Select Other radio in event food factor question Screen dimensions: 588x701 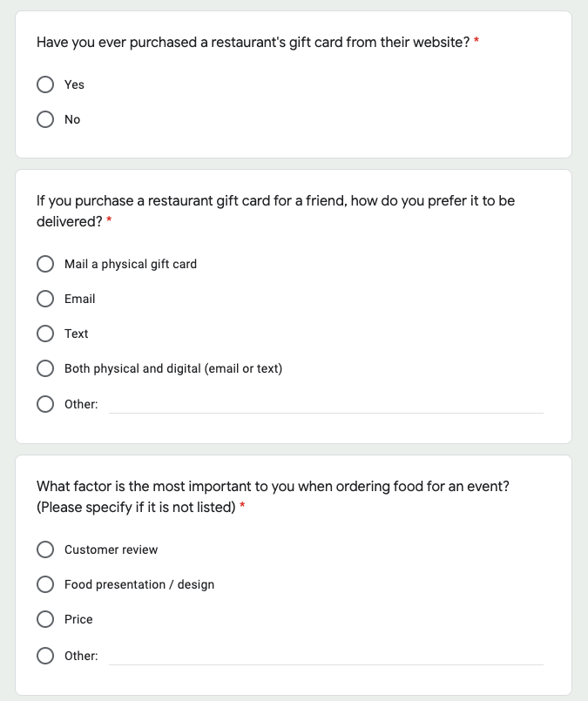pyautogui.click(x=45, y=656)
